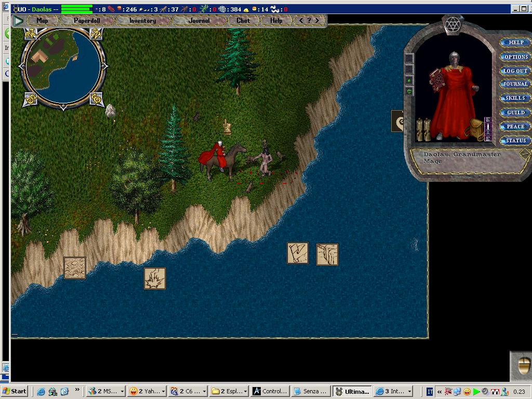
Task: Open the Map from the top menu bar
Action: coord(42,21)
